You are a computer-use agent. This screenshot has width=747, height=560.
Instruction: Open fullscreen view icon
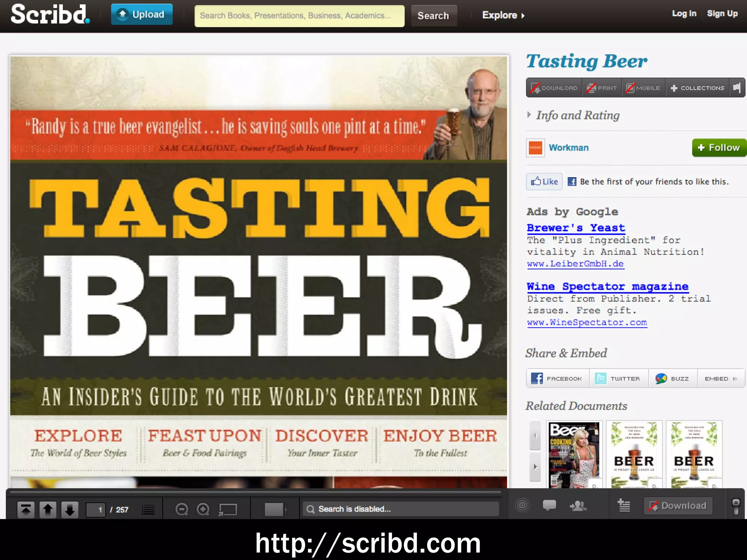pos(228,509)
